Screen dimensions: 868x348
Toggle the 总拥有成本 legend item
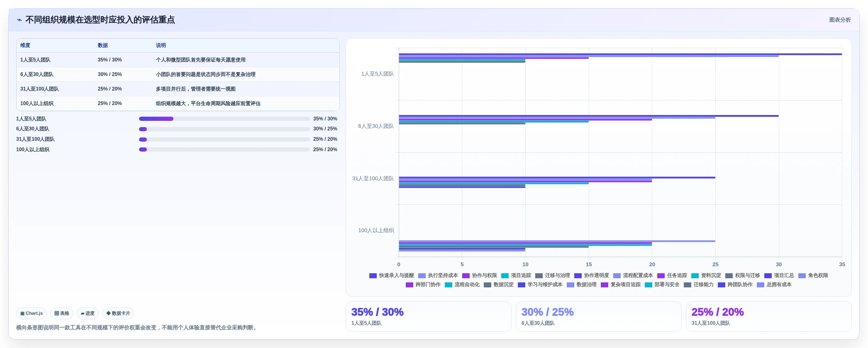774,285
